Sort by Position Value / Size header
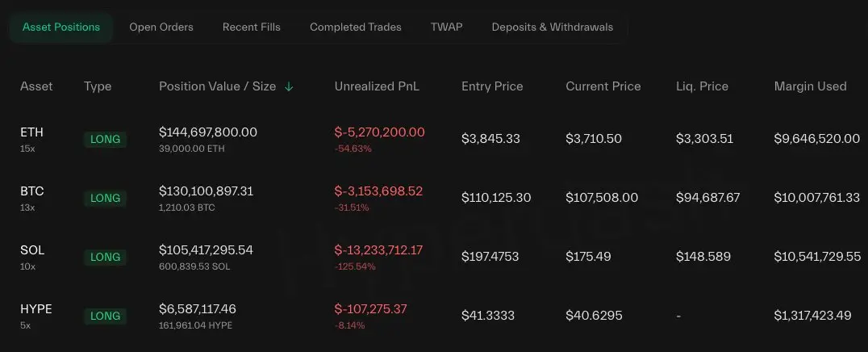 coord(217,86)
